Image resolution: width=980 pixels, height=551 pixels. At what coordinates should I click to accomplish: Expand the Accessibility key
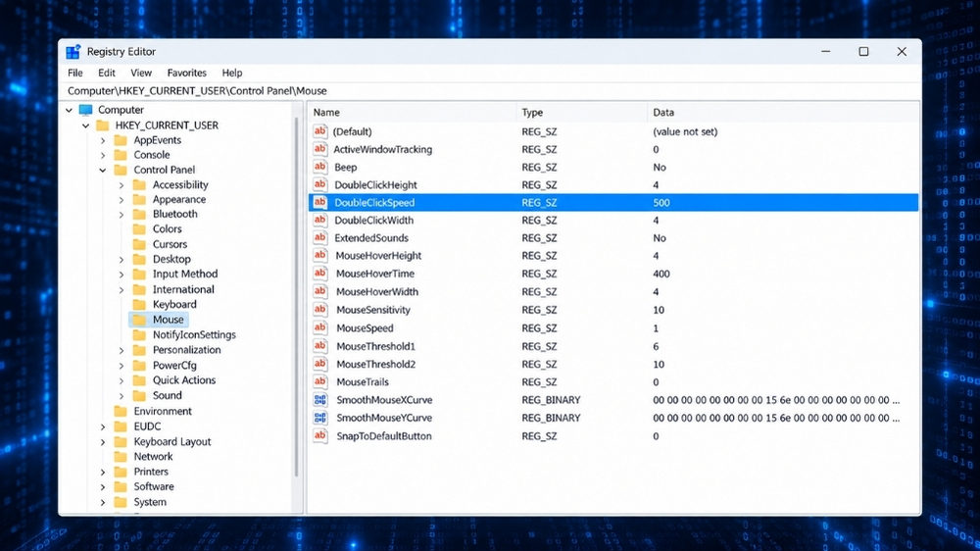122,185
